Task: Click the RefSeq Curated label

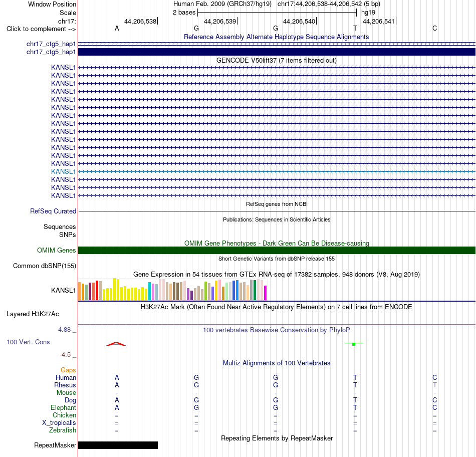Action: 53,211
